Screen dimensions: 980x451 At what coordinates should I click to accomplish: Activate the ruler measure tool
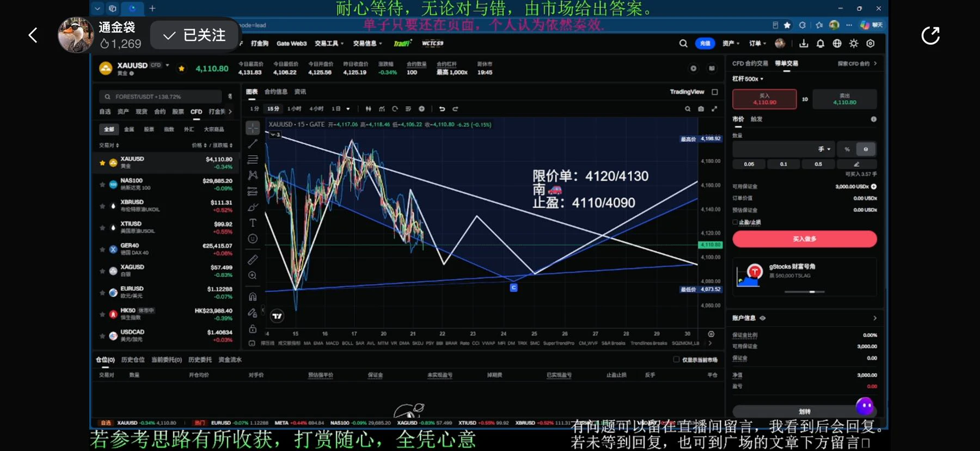click(x=253, y=259)
